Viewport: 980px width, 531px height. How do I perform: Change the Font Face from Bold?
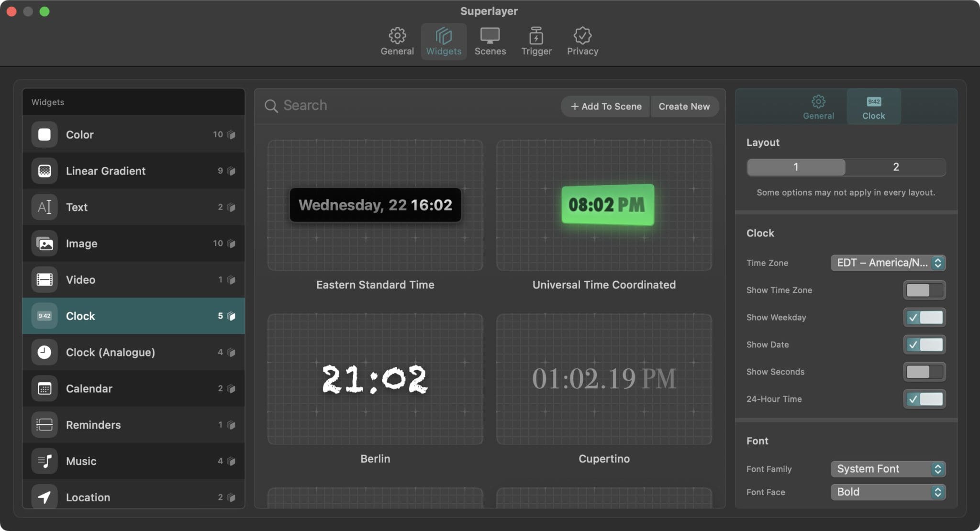tap(887, 492)
